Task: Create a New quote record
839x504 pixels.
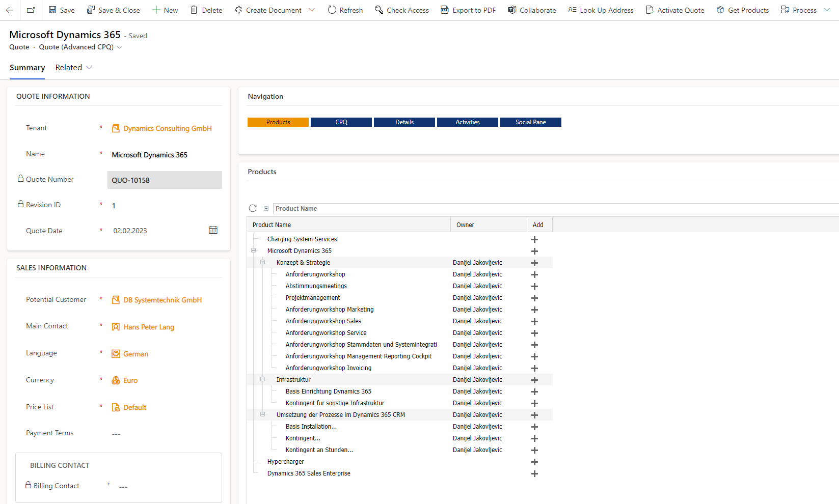Action: coord(165,10)
